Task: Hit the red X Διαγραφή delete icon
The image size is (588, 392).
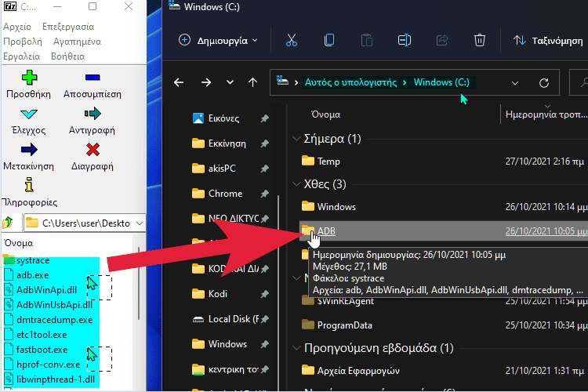Action: [92, 150]
